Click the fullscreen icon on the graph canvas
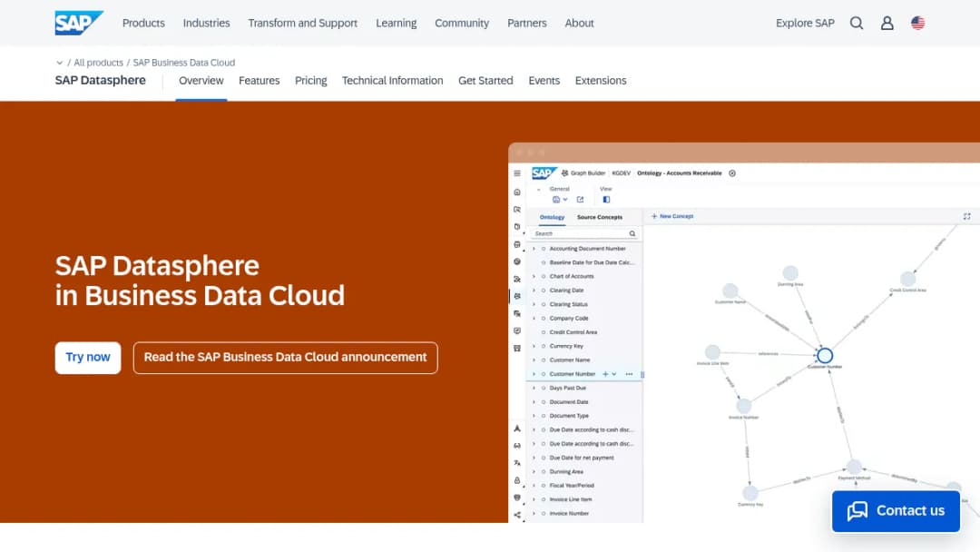 (967, 216)
